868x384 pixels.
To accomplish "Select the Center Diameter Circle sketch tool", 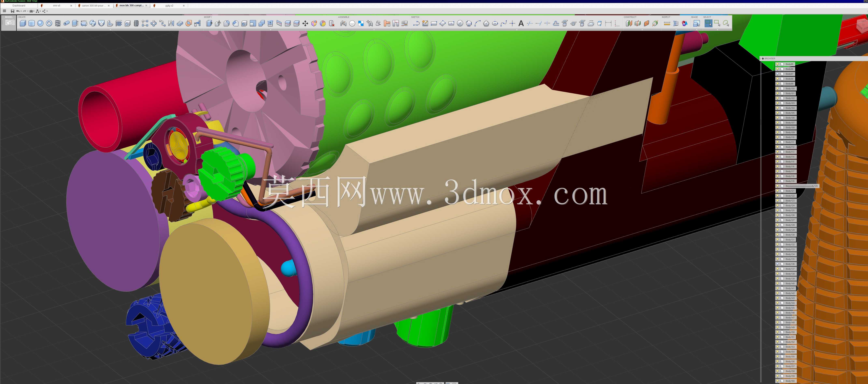I will tap(460, 23).
